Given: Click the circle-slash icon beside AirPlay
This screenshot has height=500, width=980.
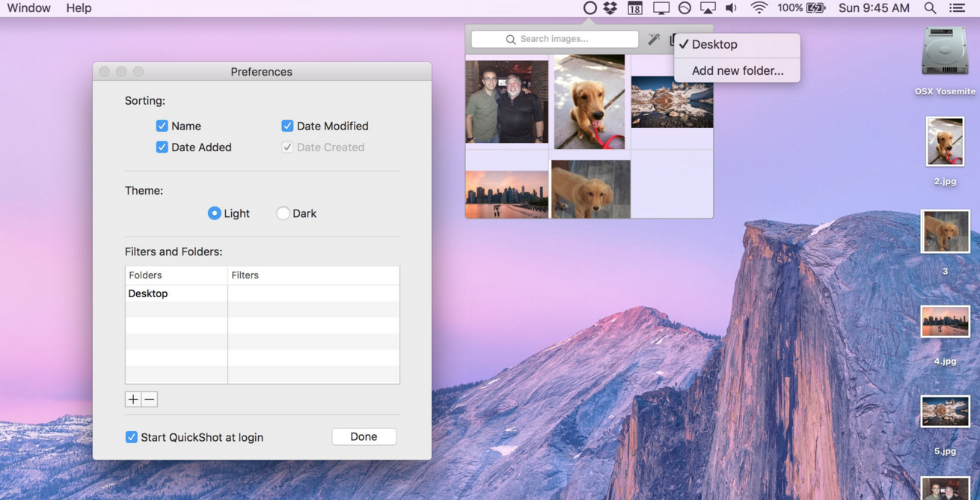Looking at the screenshot, I should tap(685, 8).
